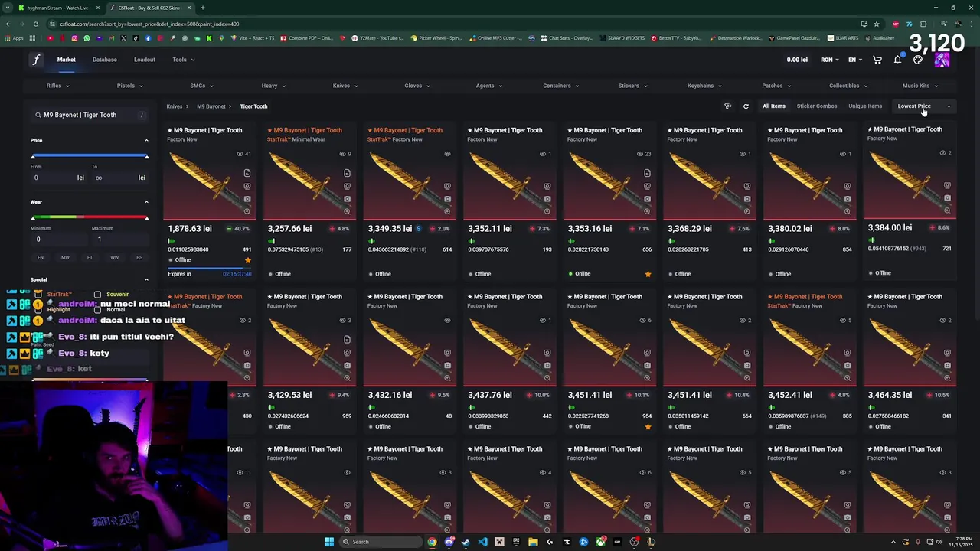Click the item search input field

tap(89, 115)
